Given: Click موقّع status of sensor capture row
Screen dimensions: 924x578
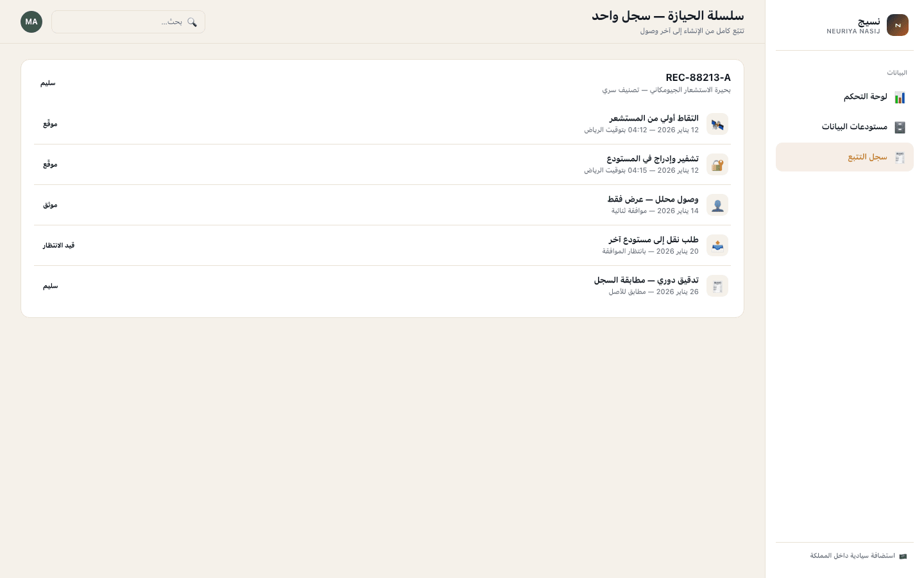Looking at the screenshot, I should (51, 124).
